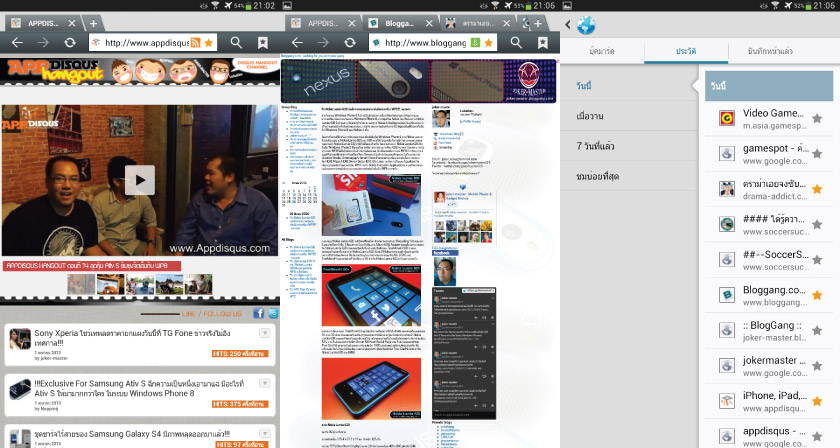Tap the Bloggang.co... history entry's favicon
Screen dimensions: 840x448
point(726,295)
